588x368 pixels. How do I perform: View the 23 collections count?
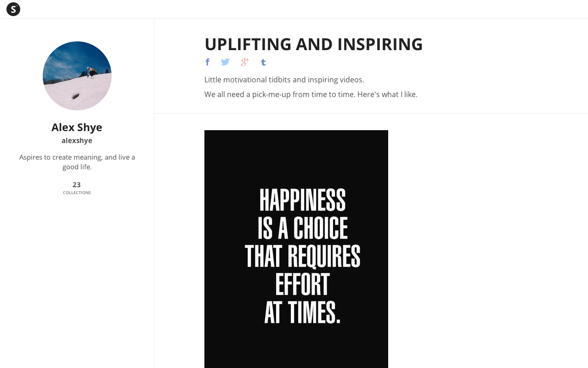click(x=77, y=185)
